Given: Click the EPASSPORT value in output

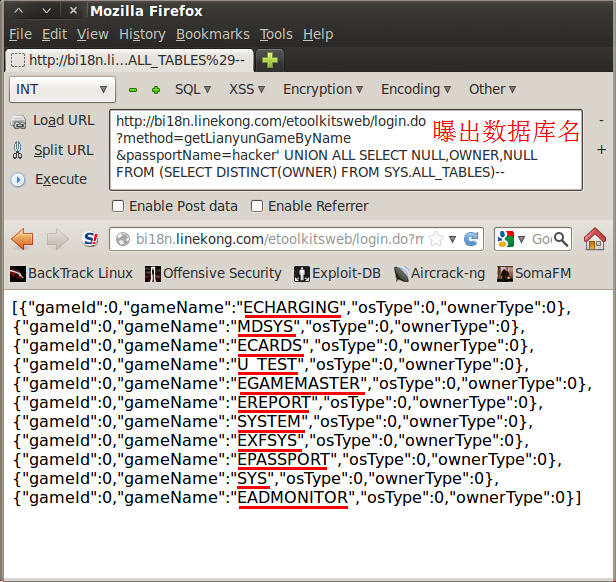Looking at the screenshot, I should (284, 459).
